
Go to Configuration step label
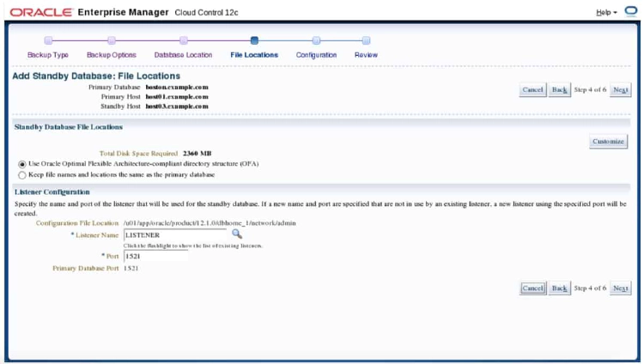pos(316,55)
